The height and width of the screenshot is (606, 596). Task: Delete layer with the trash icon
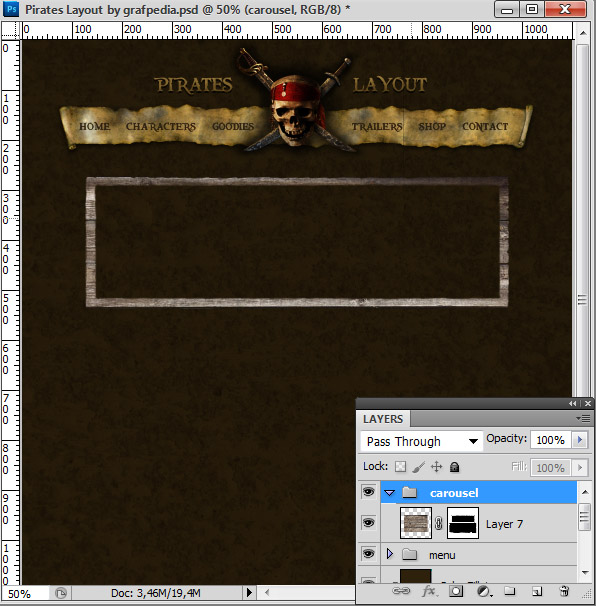(x=564, y=591)
